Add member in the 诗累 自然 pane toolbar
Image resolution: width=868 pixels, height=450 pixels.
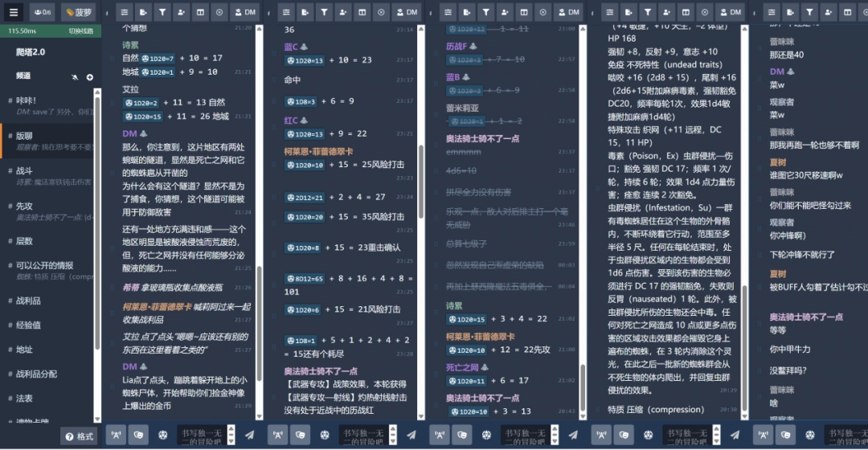pos(181,12)
